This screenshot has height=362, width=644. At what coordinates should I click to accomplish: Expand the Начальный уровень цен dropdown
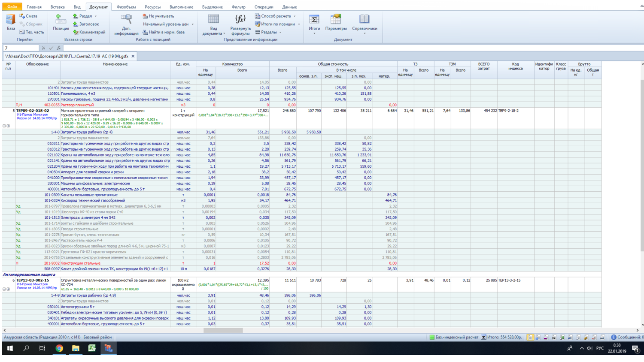click(168, 24)
